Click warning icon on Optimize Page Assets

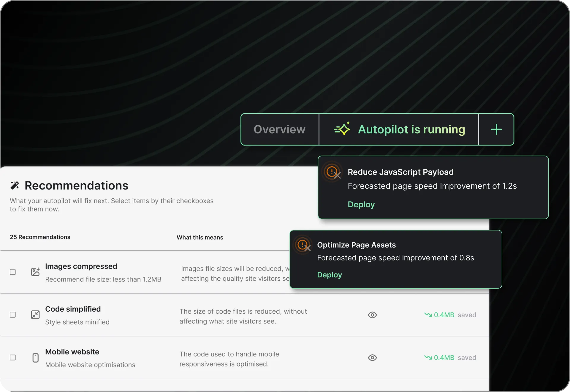click(303, 245)
